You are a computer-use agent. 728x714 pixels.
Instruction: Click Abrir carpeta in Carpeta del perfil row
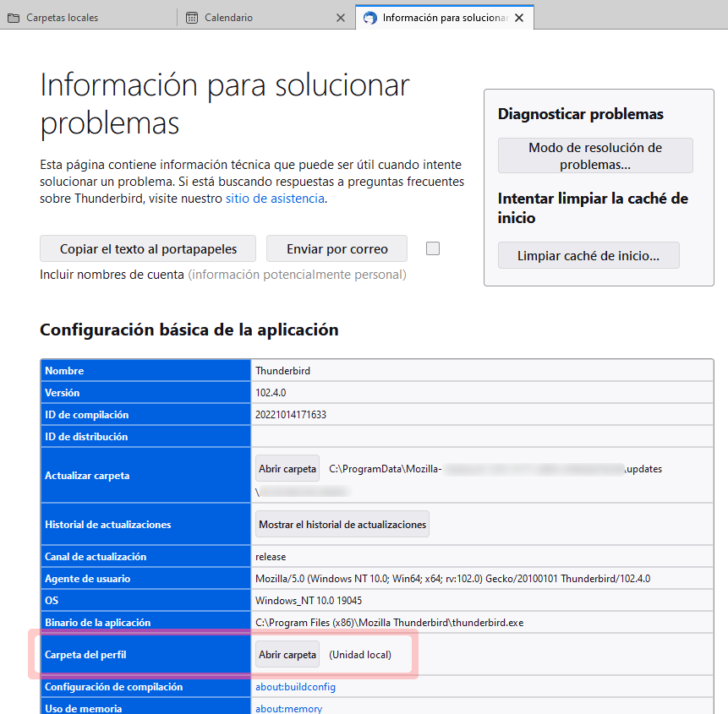287,654
